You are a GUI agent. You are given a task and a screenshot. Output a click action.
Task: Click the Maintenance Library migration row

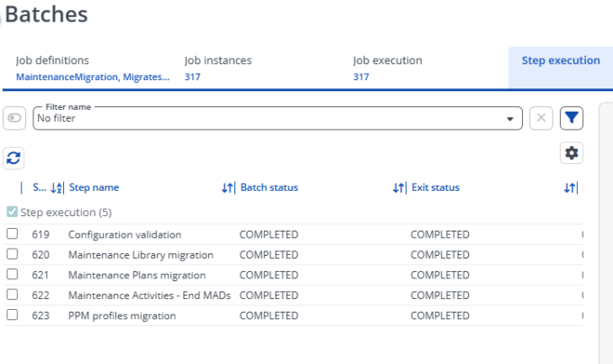[x=293, y=255]
